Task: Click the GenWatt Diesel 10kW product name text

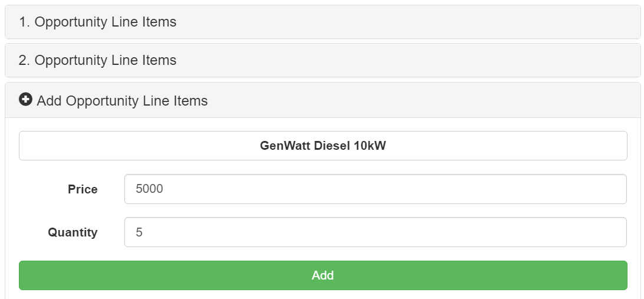Action: [x=323, y=146]
